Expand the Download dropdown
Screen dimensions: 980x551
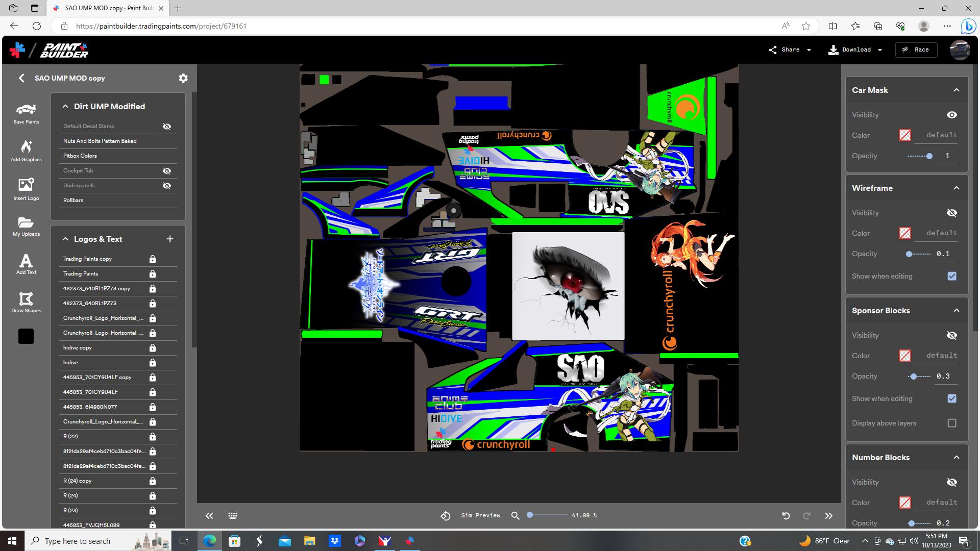pyautogui.click(x=879, y=49)
